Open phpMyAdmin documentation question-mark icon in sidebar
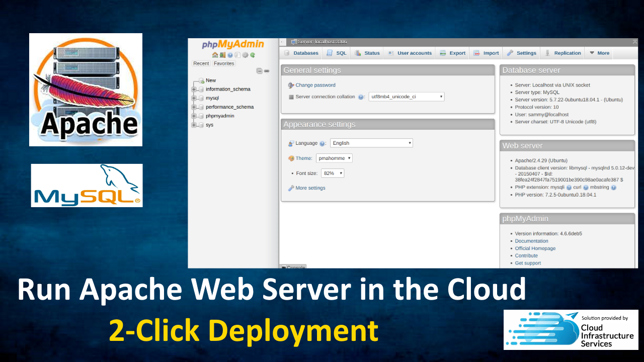 pos(230,55)
